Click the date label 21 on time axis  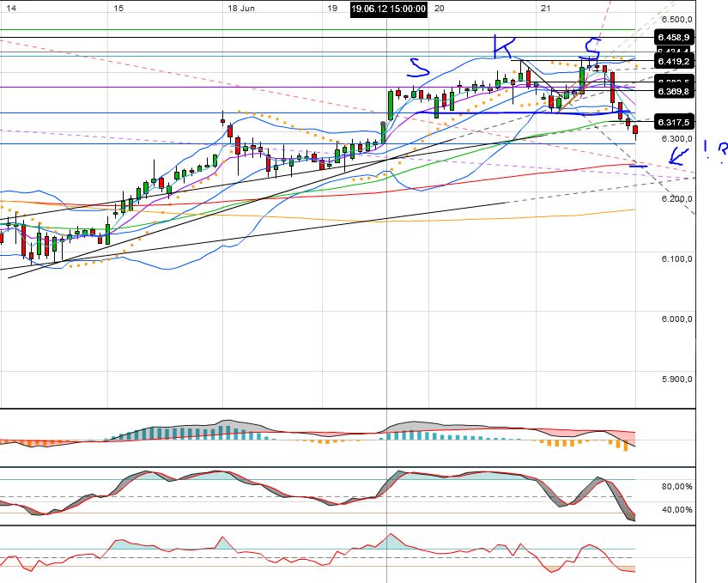point(546,9)
